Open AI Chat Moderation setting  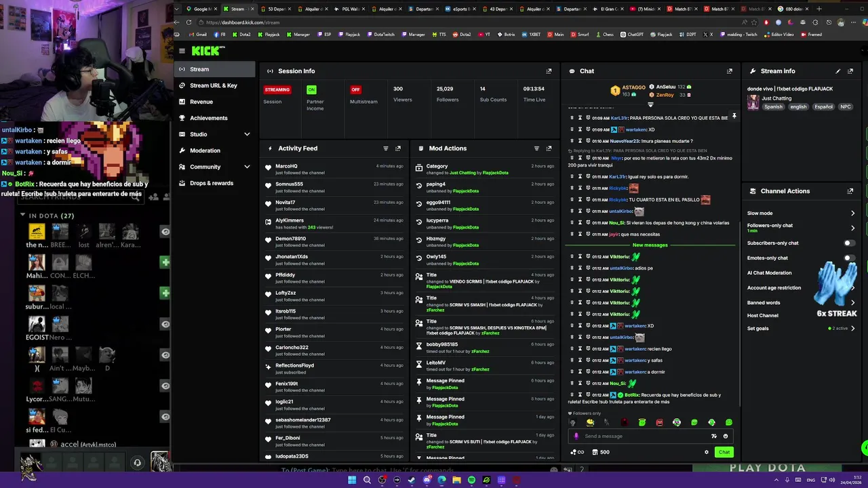point(769,273)
